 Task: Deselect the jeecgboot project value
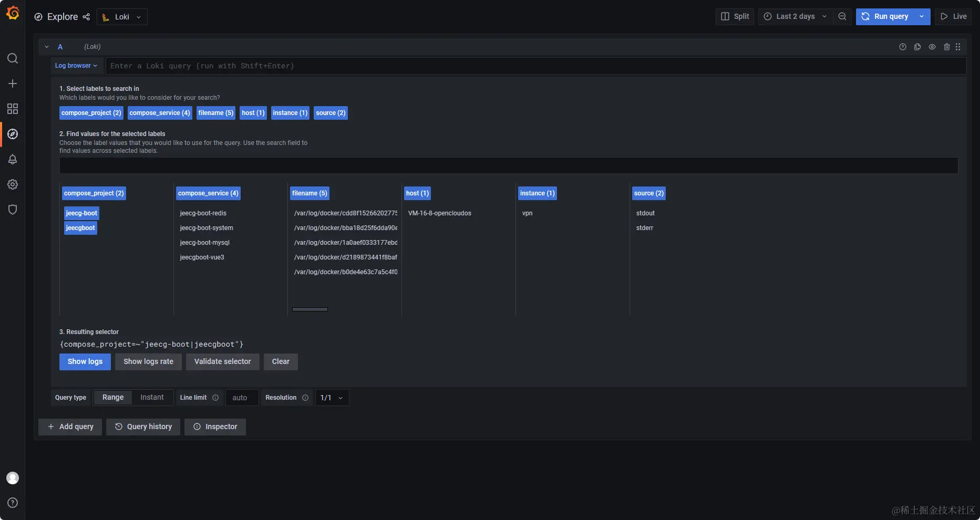pos(80,228)
